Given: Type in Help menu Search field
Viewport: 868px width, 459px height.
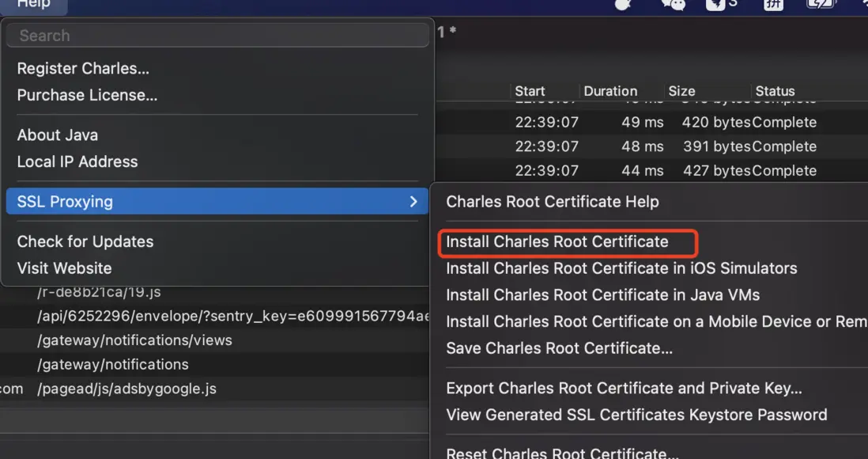Looking at the screenshot, I should pos(217,36).
